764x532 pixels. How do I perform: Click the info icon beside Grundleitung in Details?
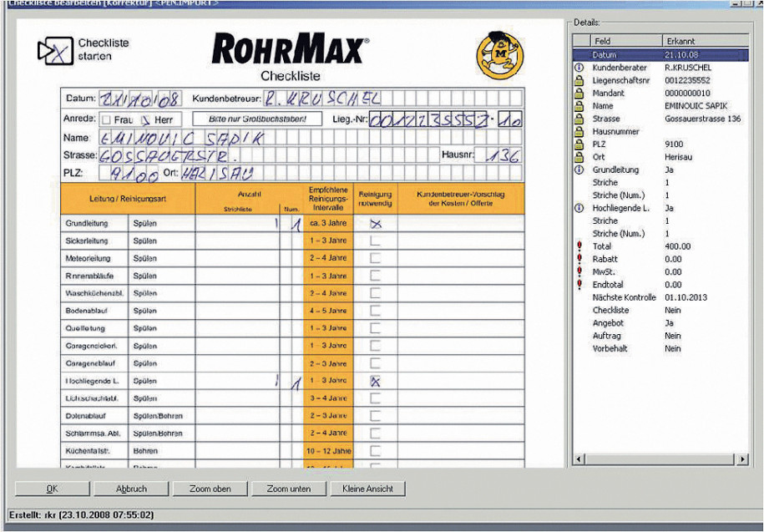(x=579, y=170)
